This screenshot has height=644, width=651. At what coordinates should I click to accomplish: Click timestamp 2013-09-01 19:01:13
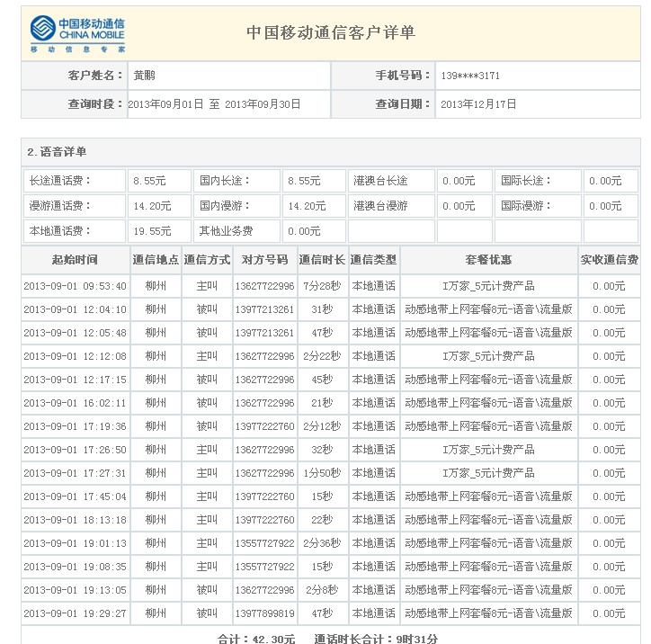75,543
